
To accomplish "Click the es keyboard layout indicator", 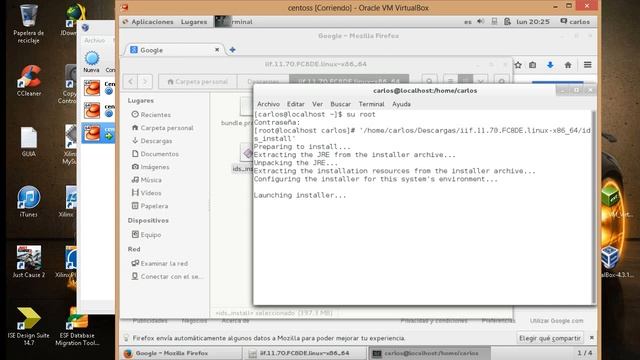I will pos(468,22).
